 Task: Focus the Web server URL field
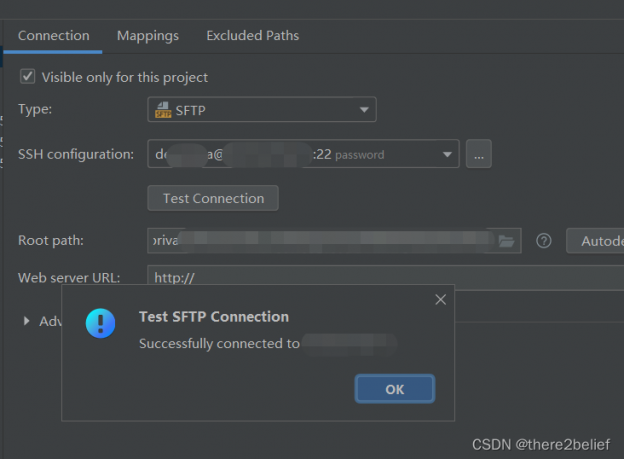[x=380, y=277]
